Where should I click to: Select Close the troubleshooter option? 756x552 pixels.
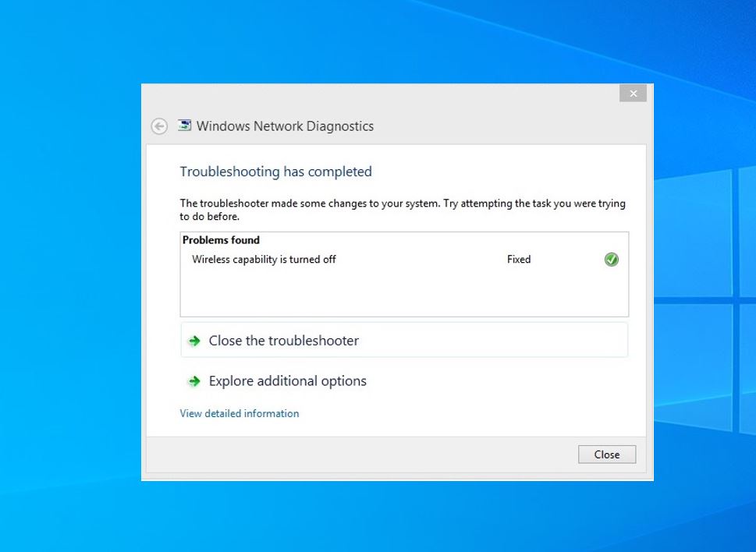click(404, 340)
